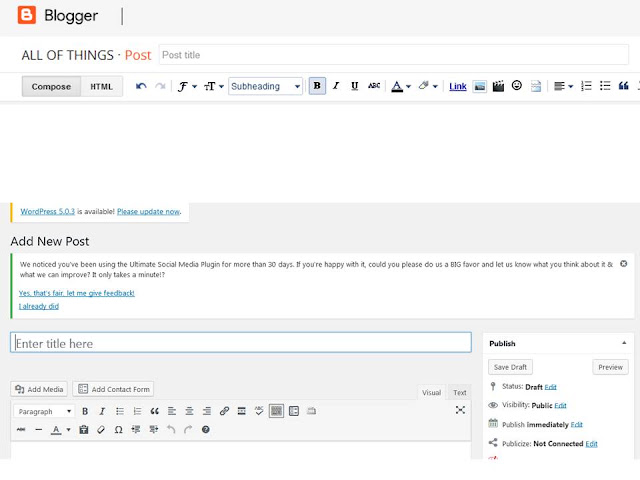Apply bullet list in Blogger toolbar
This screenshot has height=480, width=640.
pos(605,86)
